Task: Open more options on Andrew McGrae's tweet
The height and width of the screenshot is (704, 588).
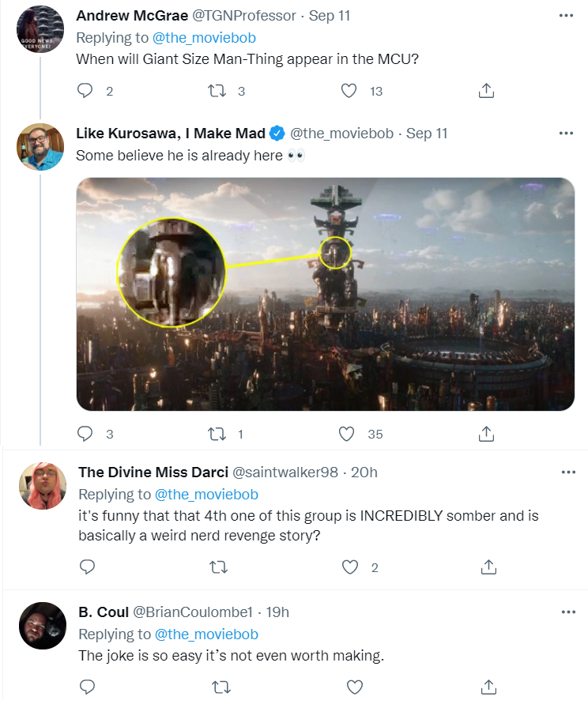Action: (x=566, y=16)
